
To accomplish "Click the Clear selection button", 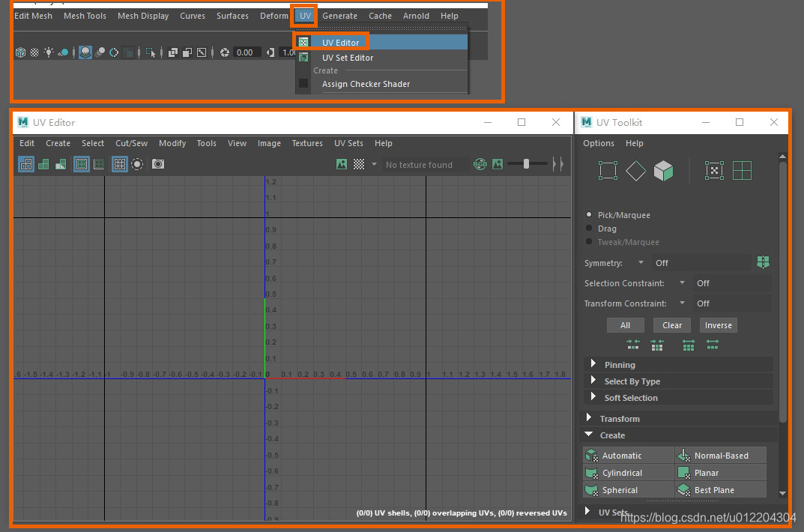I will pos(671,325).
